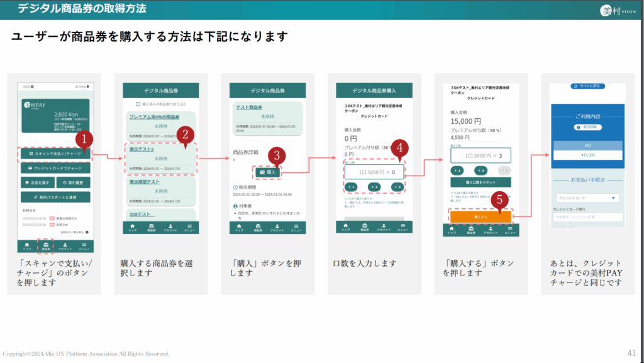Open メニュー hamburger icon in fourth phone screen
This screenshot has width=644, height=363.
point(402,228)
